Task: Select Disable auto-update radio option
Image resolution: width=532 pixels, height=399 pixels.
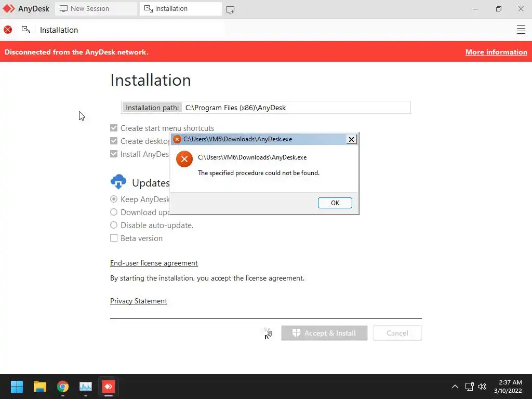Action: (114, 225)
